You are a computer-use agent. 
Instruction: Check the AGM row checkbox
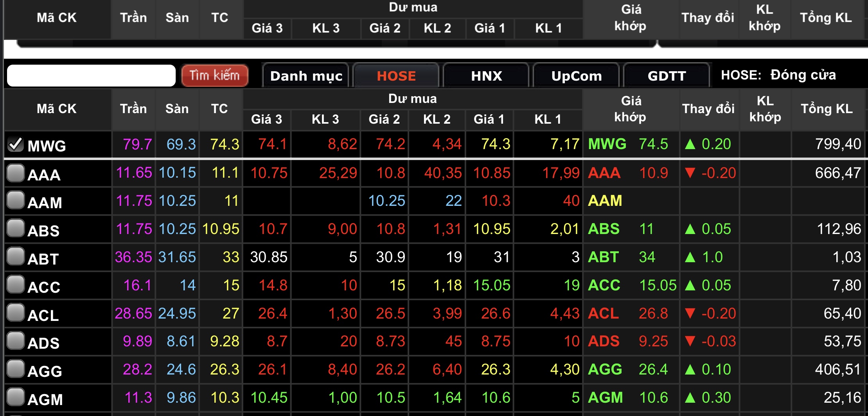[16, 397]
